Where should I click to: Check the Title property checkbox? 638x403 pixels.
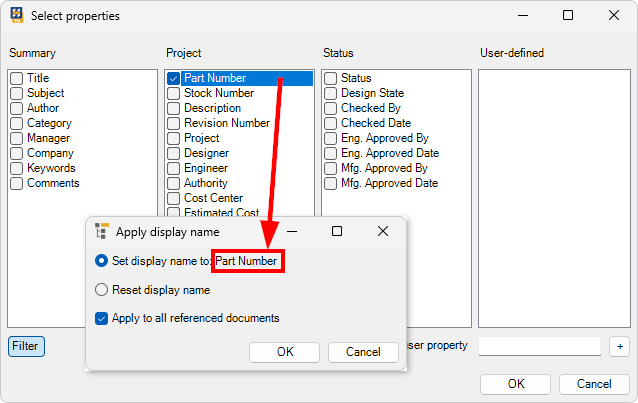(x=17, y=78)
